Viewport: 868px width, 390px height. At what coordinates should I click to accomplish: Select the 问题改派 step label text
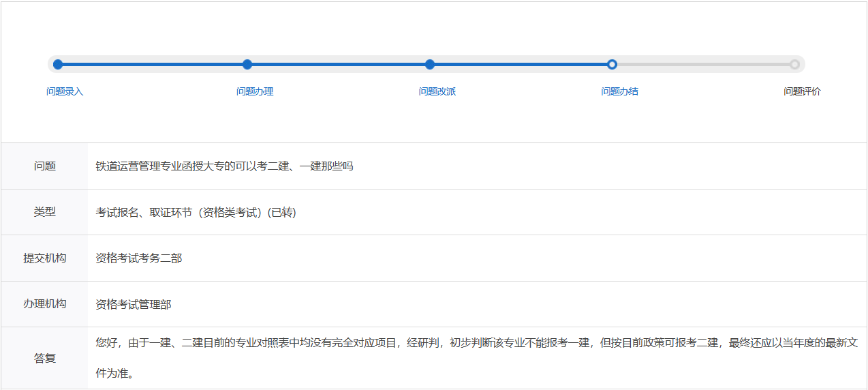click(437, 91)
